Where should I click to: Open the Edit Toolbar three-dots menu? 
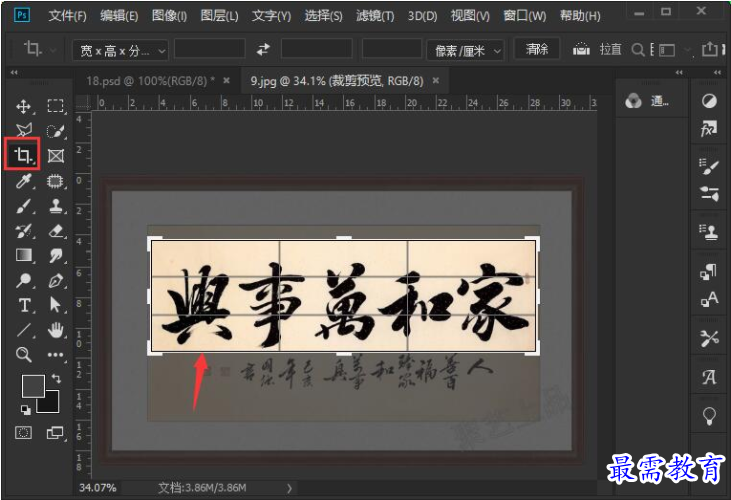55,355
